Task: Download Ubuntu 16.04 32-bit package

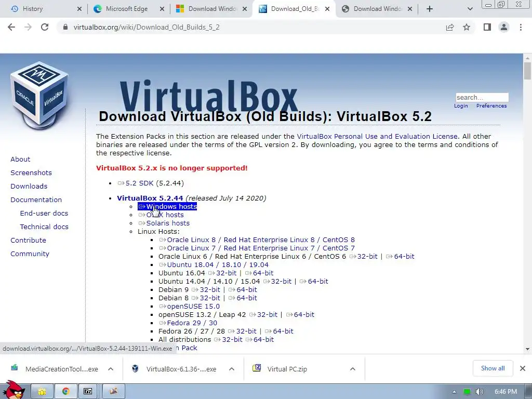Action: 222,273
